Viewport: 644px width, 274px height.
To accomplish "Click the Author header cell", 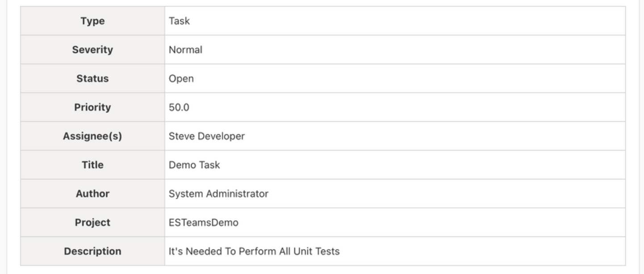I will click(x=92, y=194).
